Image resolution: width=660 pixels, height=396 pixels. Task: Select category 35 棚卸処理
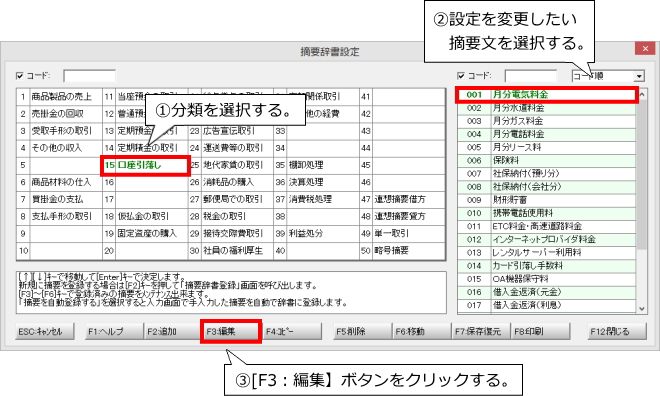point(317,165)
